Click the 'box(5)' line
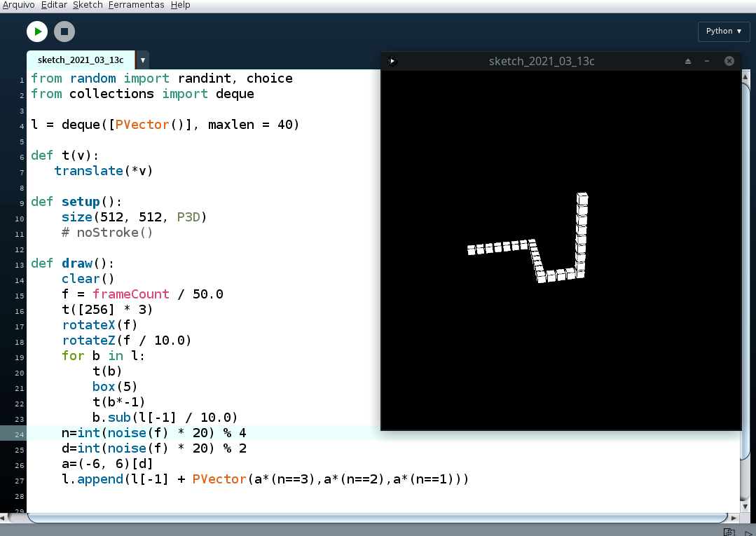 [115, 387]
